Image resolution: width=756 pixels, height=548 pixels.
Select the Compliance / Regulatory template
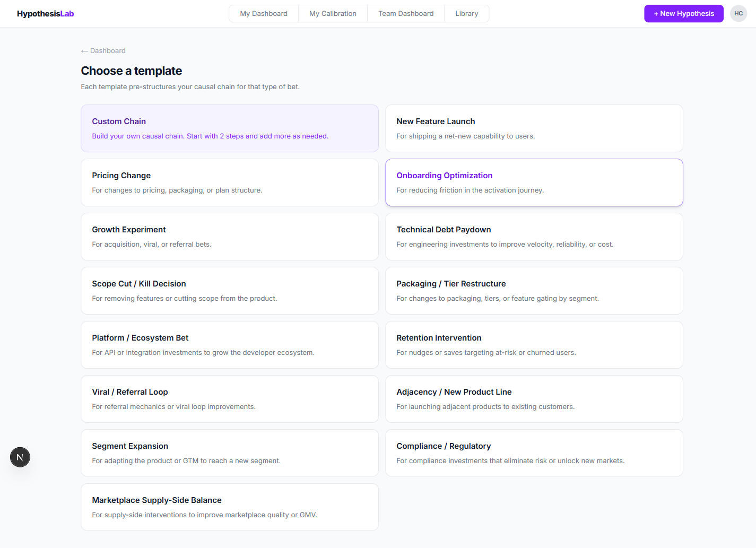[x=534, y=453]
